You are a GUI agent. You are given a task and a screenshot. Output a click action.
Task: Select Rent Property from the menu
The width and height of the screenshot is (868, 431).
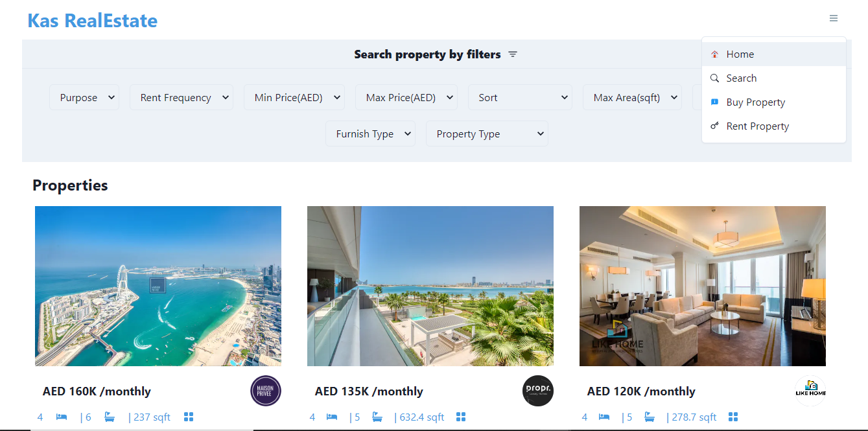click(x=757, y=126)
